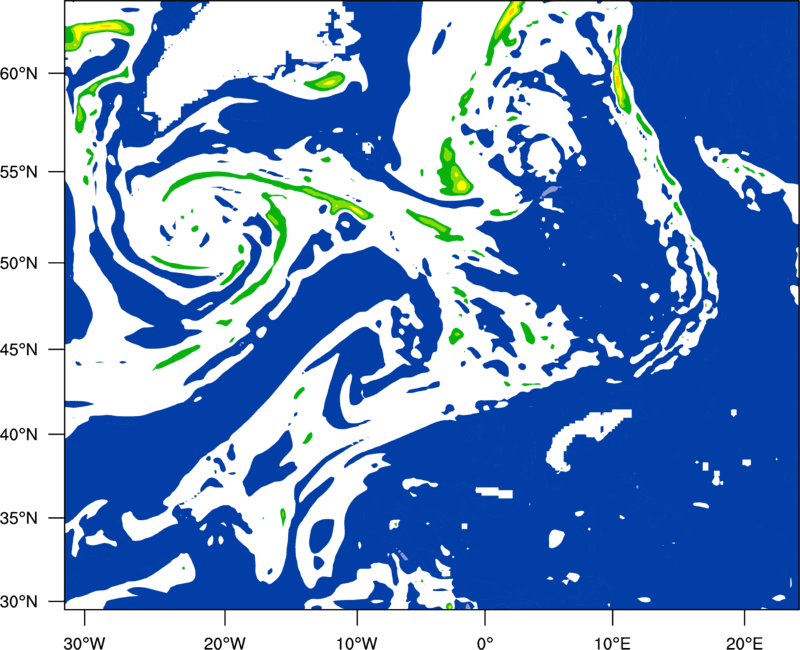800x650 pixels.
Task: Click the 30°N latitude label
Action: pyautogui.click(x=19, y=602)
